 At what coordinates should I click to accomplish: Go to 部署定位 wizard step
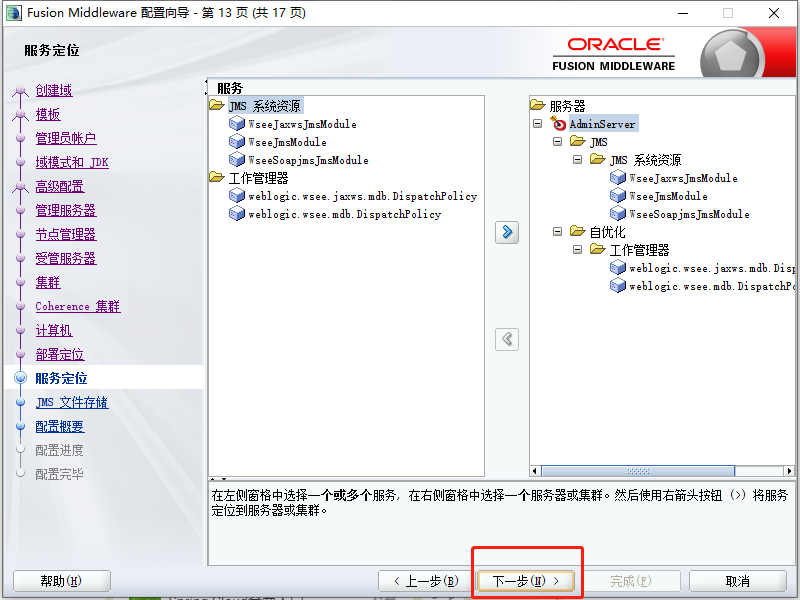tap(60, 354)
